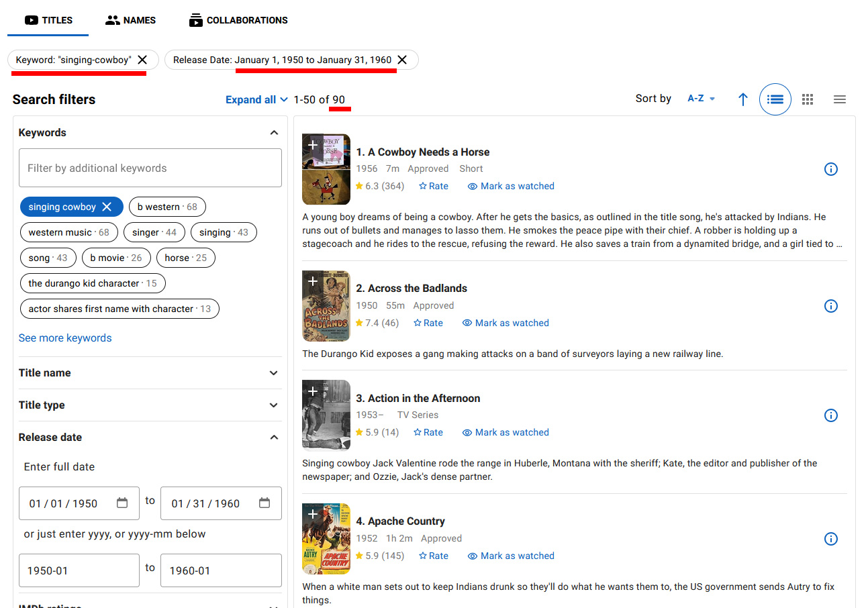Open calendar picker for end date
This screenshot has width=868, height=608.
(x=264, y=503)
